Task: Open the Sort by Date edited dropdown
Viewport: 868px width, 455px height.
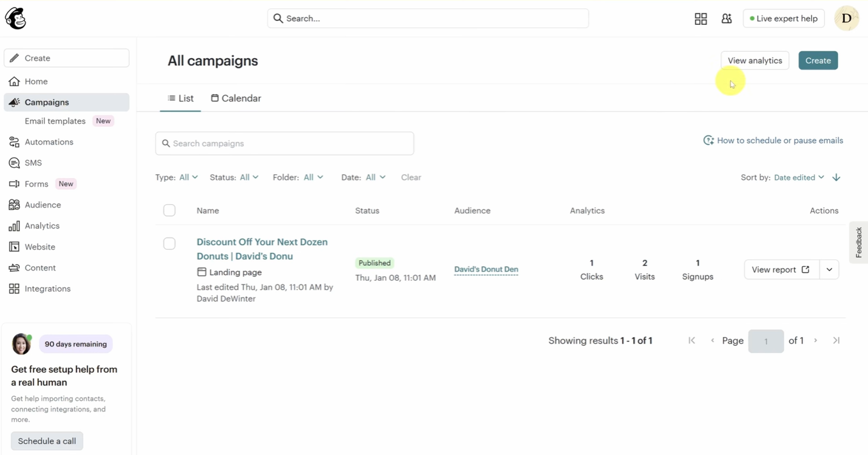Action: click(799, 177)
